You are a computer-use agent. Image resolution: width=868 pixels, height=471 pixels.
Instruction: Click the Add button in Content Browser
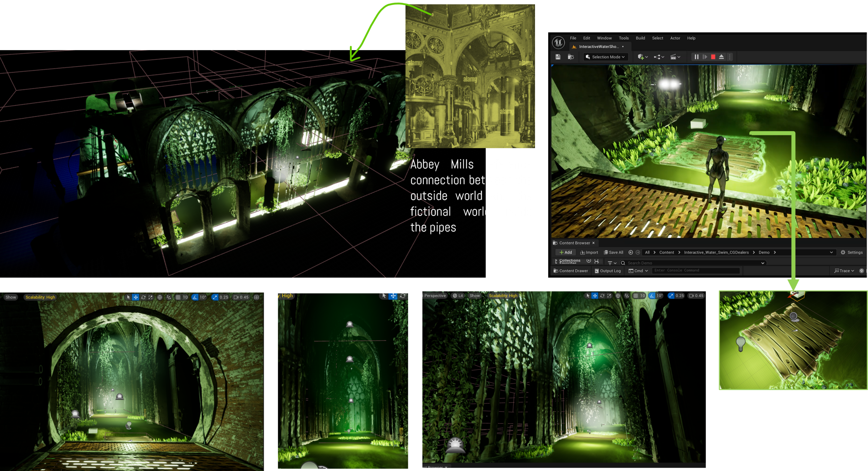(x=566, y=252)
